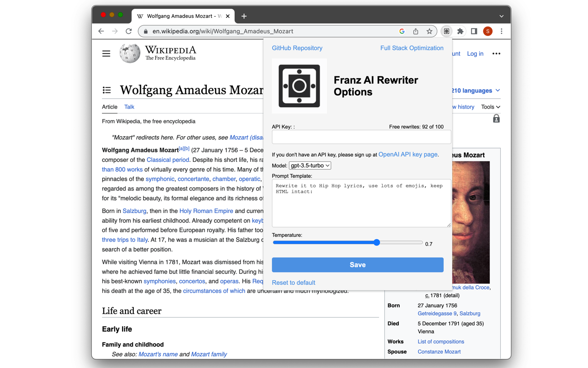Viewport: 588px width, 368px height.
Task: Click Franz AI Rewriter extension icon
Action: [x=447, y=31]
